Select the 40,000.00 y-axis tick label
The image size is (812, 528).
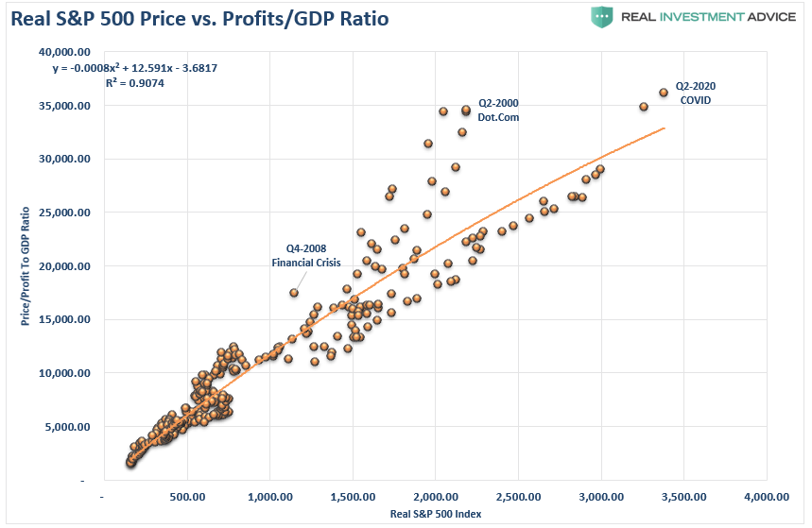click(x=64, y=52)
